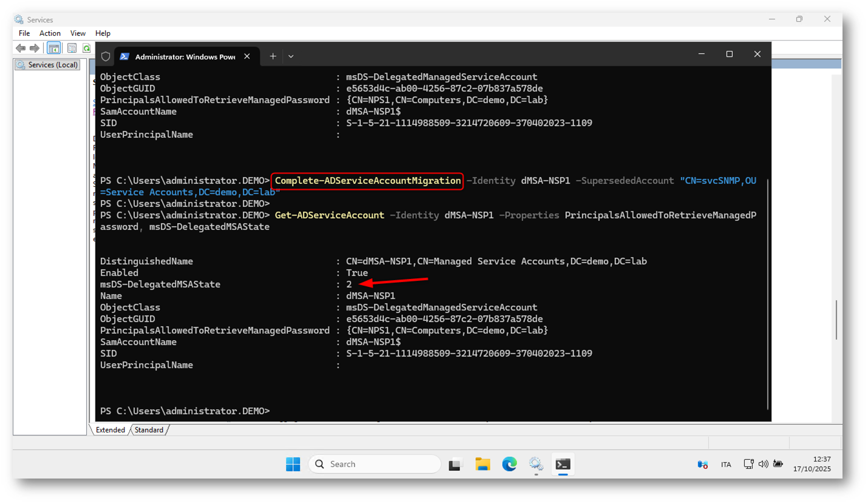
Task: Click the shield icon in terminal title bar
Action: point(106,56)
